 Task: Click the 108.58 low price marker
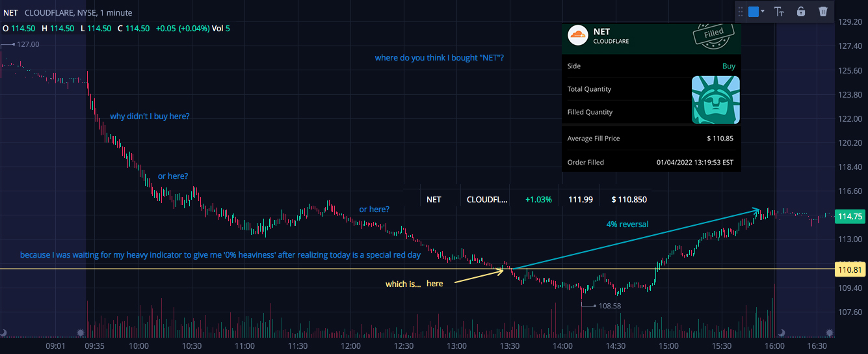point(609,305)
